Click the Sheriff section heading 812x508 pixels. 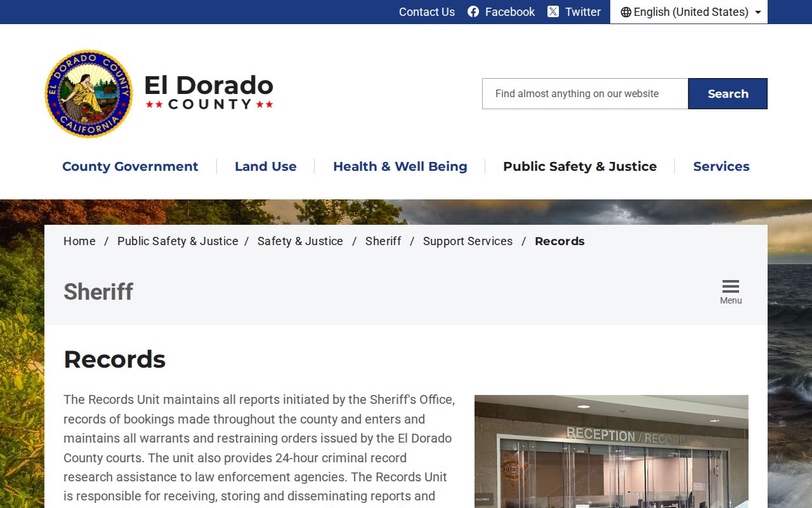[98, 292]
